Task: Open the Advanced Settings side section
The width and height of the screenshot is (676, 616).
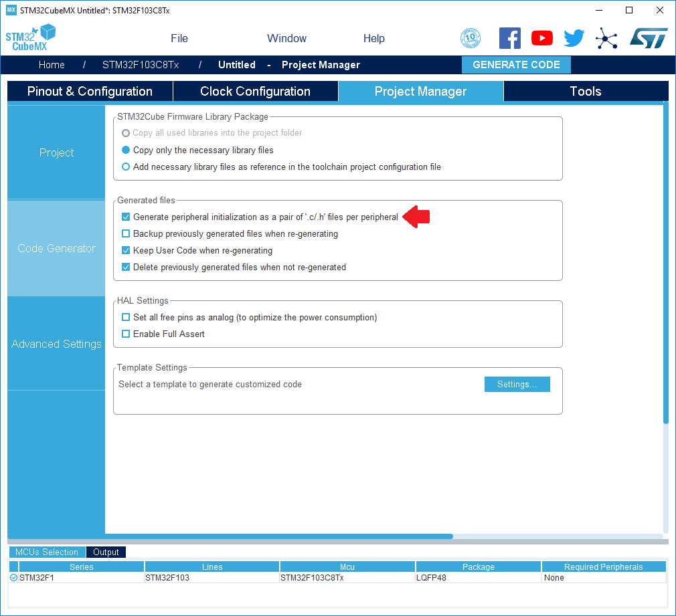Action: click(56, 344)
